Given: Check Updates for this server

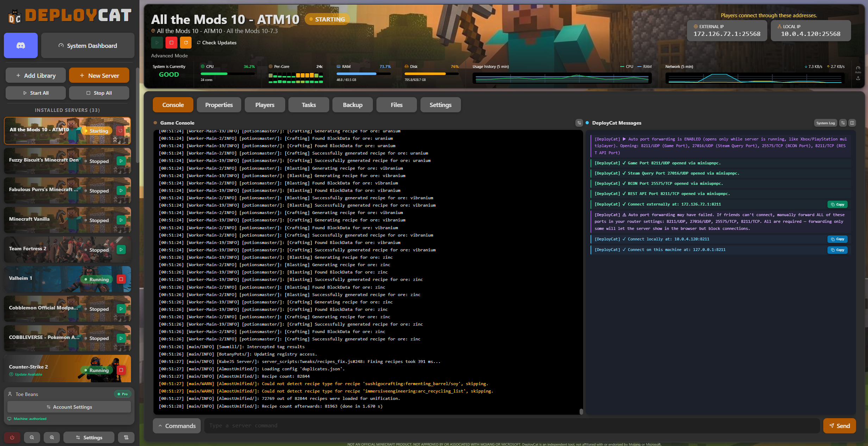Looking at the screenshot, I should pyautogui.click(x=217, y=43).
